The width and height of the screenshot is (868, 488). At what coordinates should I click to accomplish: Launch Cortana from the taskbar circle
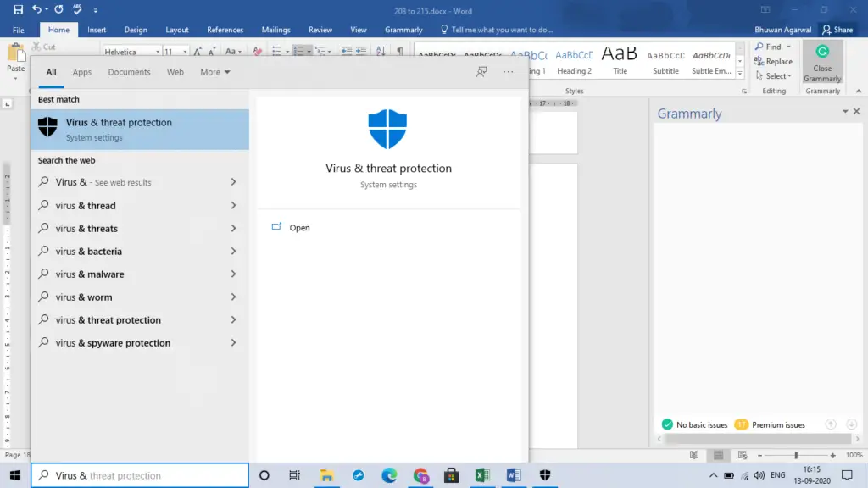264,475
